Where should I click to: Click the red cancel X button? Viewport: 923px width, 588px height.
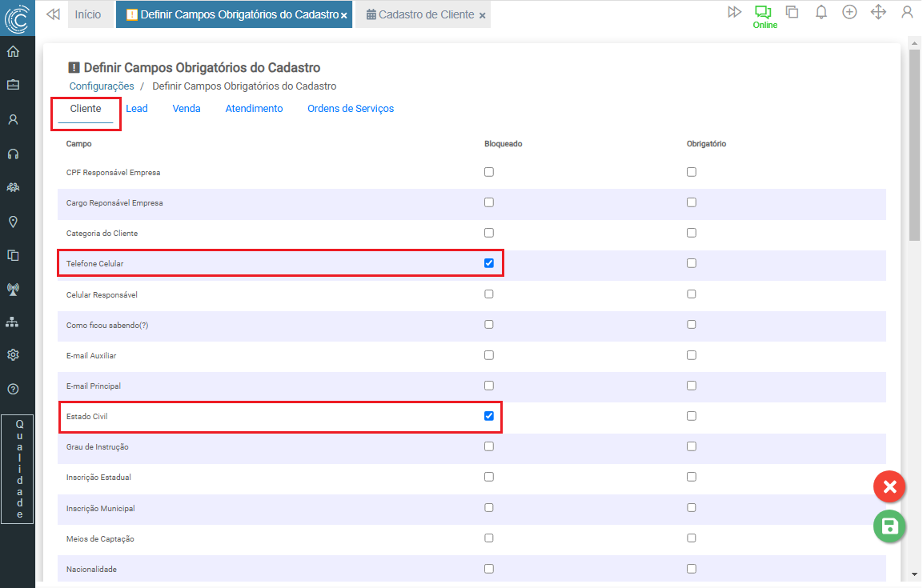click(889, 486)
